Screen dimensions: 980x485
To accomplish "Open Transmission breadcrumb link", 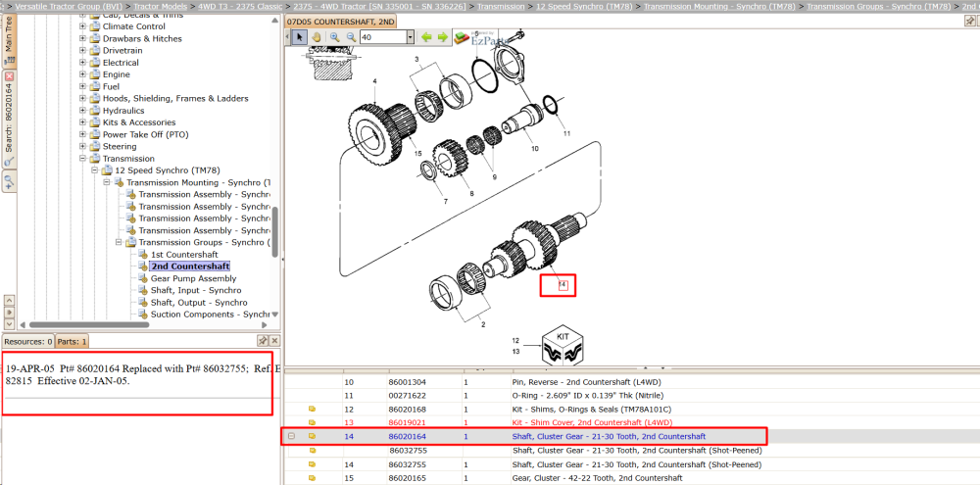I will point(501,6).
